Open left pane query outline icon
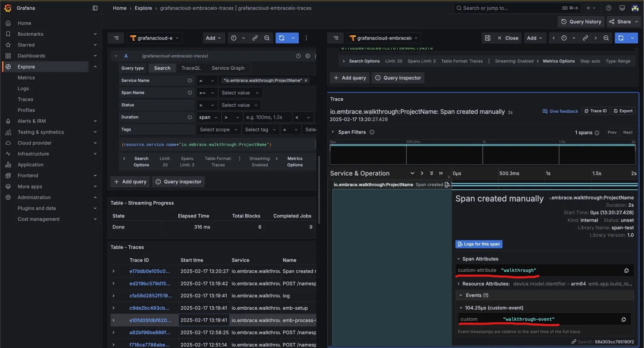The width and height of the screenshot is (644, 348). (x=116, y=38)
